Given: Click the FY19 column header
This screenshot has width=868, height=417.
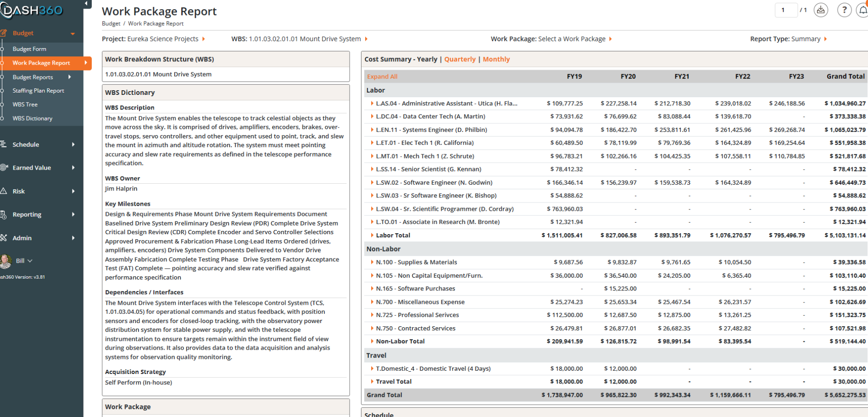Looking at the screenshot, I should 574,77.
